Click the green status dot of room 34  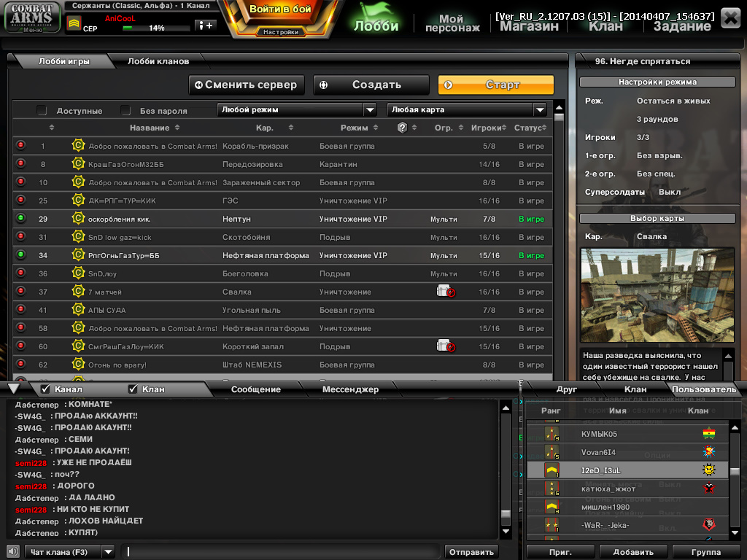[x=20, y=254]
